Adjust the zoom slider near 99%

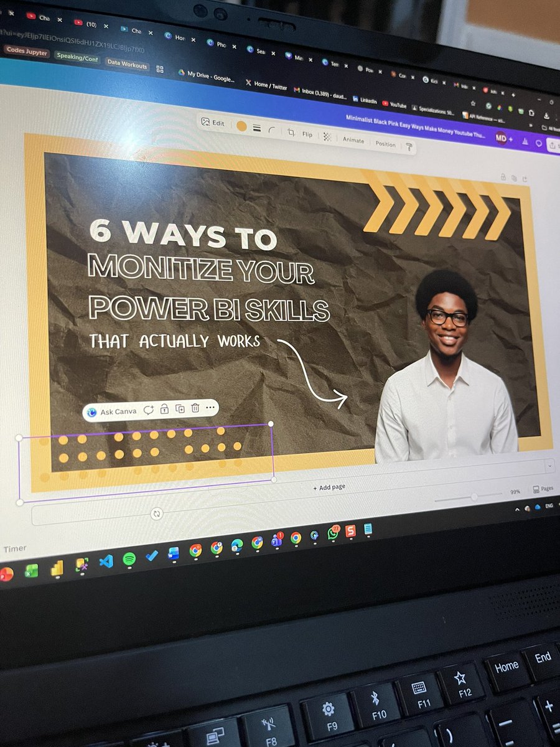pyautogui.click(x=474, y=497)
